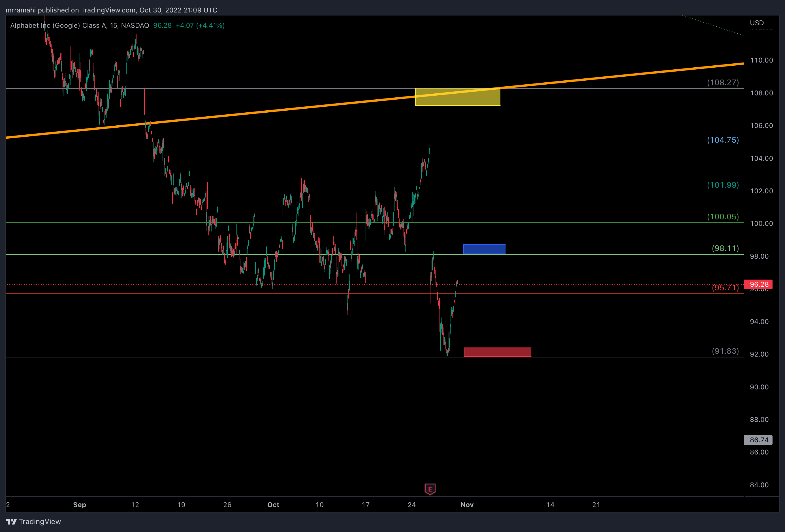
Task: Select the red rectangle near 91.83
Action: (497, 352)
